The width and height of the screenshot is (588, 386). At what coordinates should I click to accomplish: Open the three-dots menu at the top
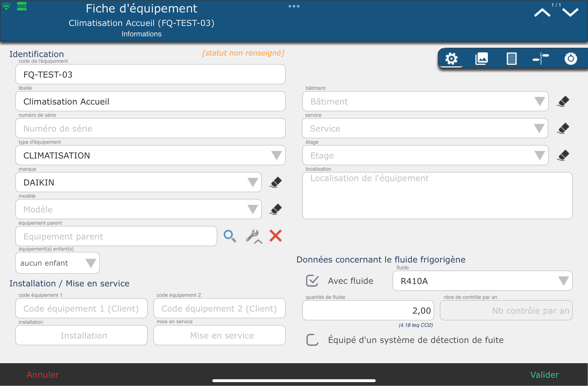pos(294,6)
